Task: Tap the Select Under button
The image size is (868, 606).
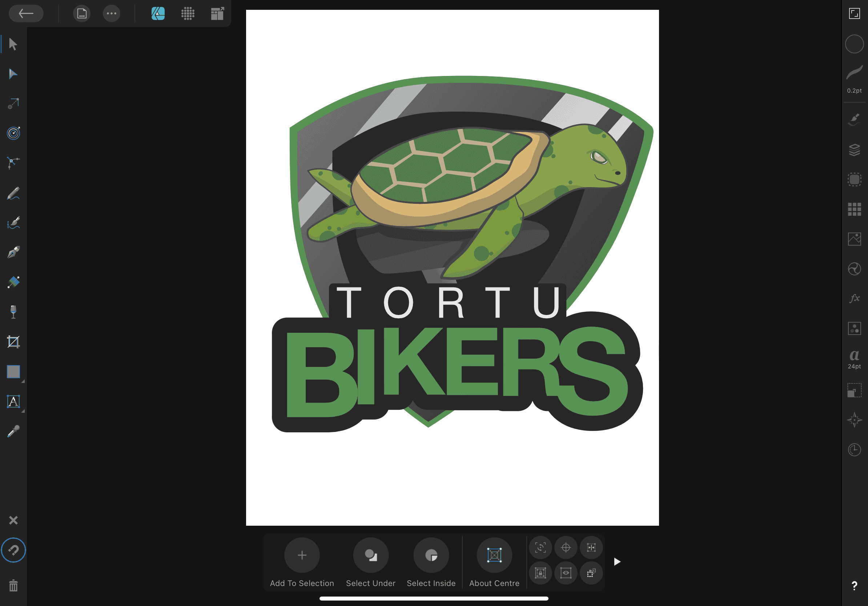Action: [370, 555]
